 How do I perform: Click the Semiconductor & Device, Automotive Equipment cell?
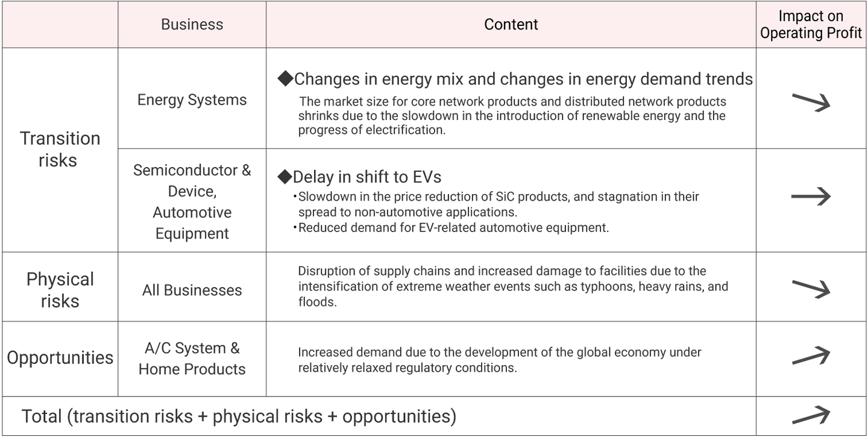pyautogui.click(x=192, y=201)
